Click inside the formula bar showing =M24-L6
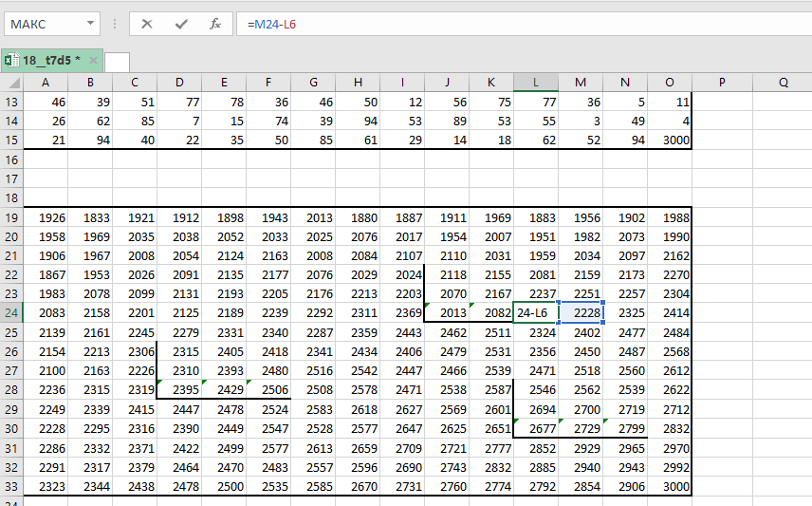Viewport: 812px width, 506px height. click(x=522, y=24)
